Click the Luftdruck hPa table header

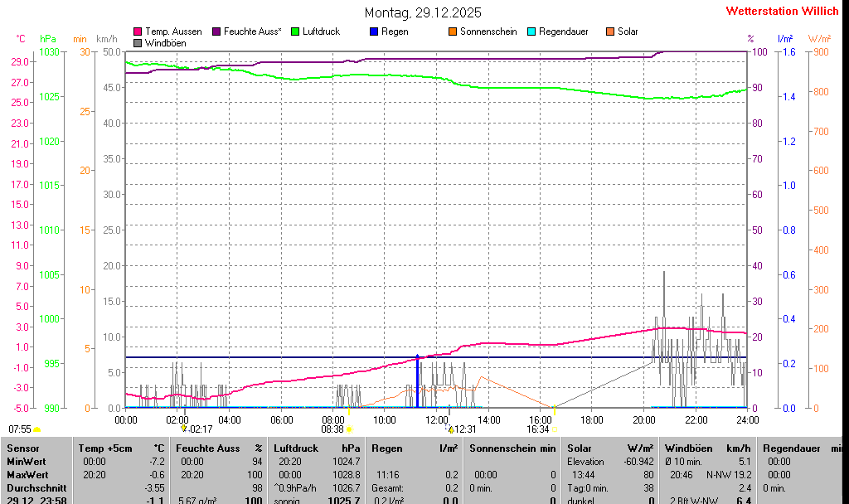click(318, 448)
